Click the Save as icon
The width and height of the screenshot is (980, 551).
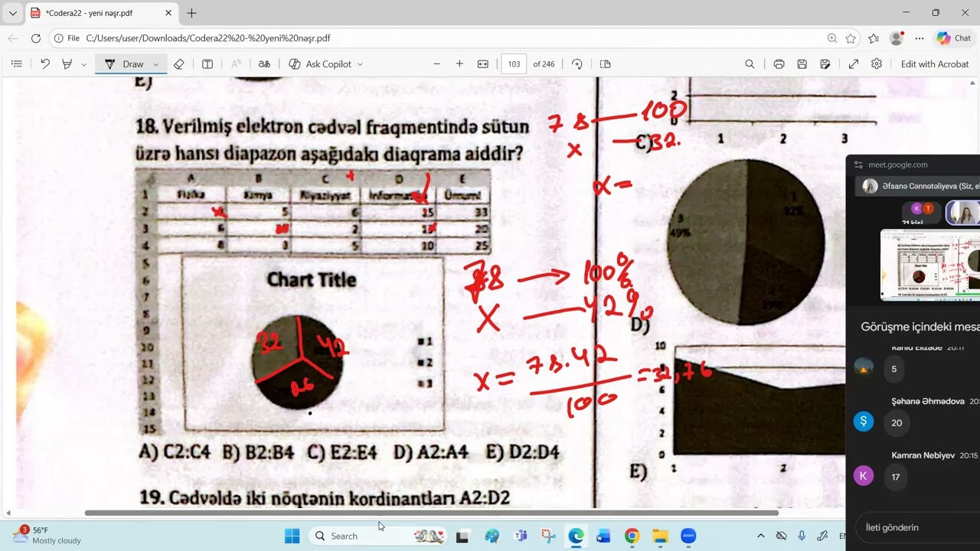click(x=825, y=64)
